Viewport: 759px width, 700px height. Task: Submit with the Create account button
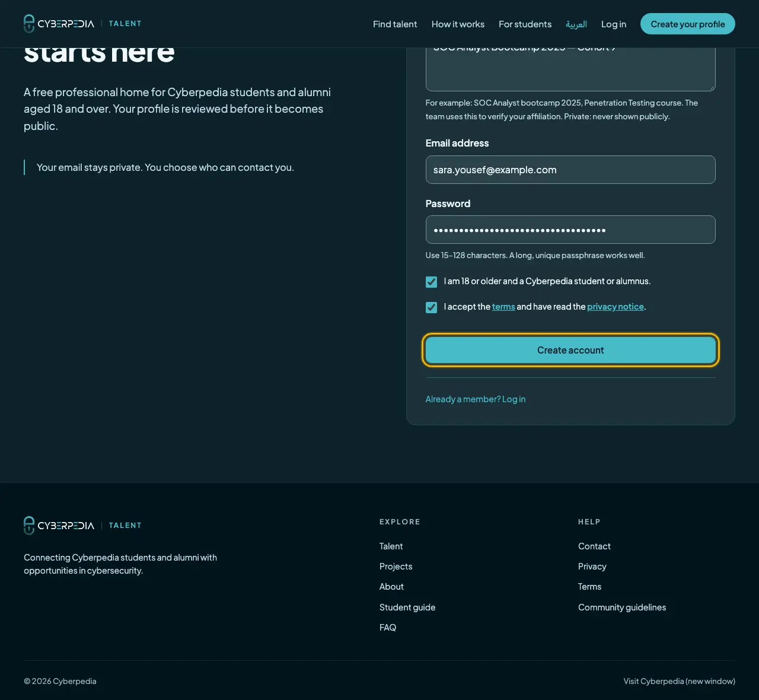[x=570, y=350]
